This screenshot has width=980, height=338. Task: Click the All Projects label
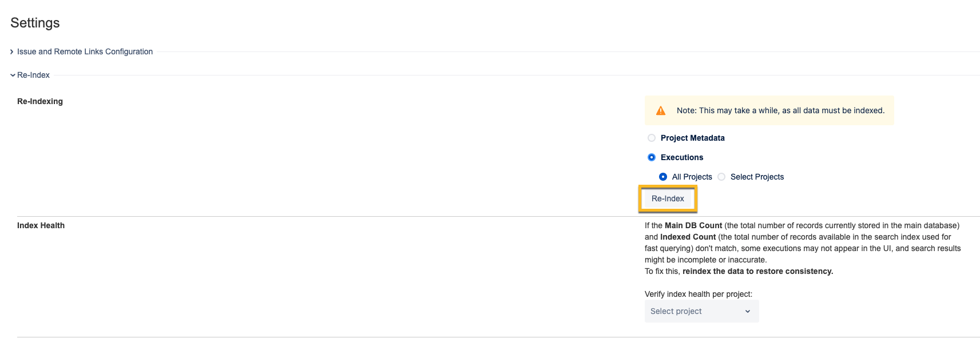692,177
